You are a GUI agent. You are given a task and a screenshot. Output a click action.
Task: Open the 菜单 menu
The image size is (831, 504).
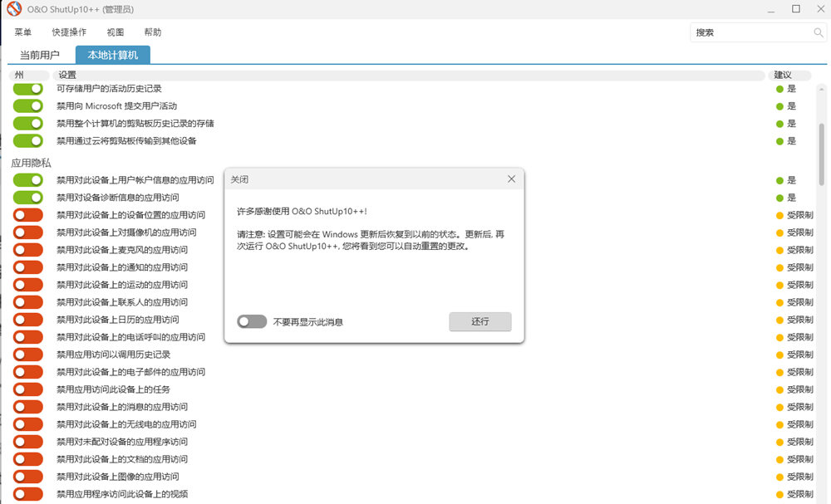tap(23, 32)
